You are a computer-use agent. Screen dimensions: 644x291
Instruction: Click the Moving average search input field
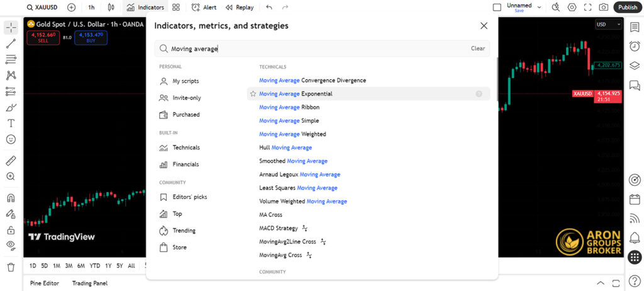point(314,48)
